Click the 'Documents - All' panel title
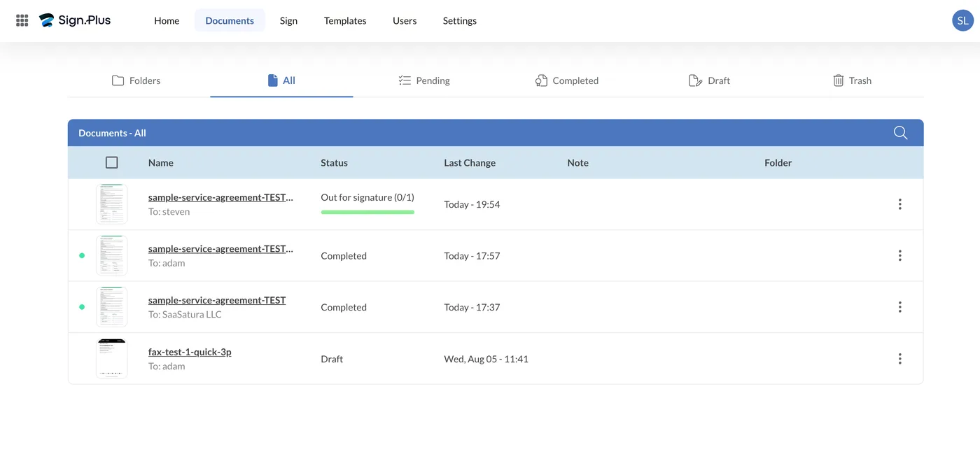This screenshot has height=463, width=980. (112, 133)
